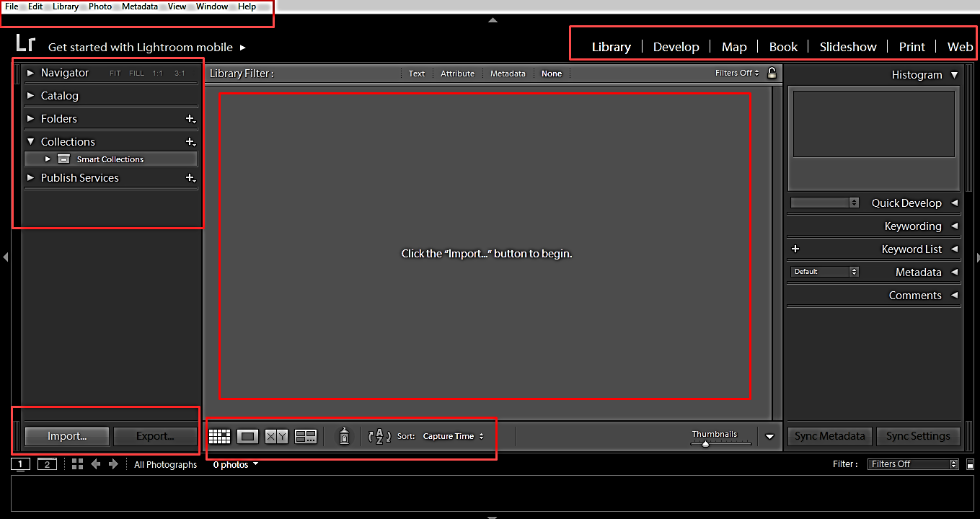
Task: Go back with filmstrip left arrow
Action: pyautogui.click(x=96, y=464)
